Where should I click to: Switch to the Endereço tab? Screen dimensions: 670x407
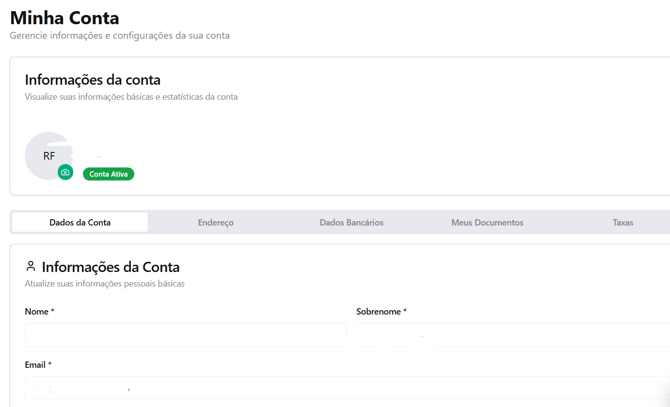pyautogui.click(x=216, y=222)
